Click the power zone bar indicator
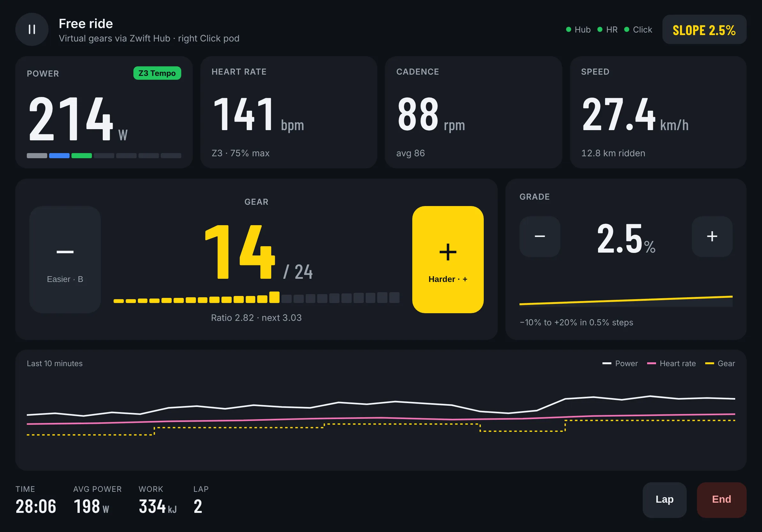 (104, 156)
